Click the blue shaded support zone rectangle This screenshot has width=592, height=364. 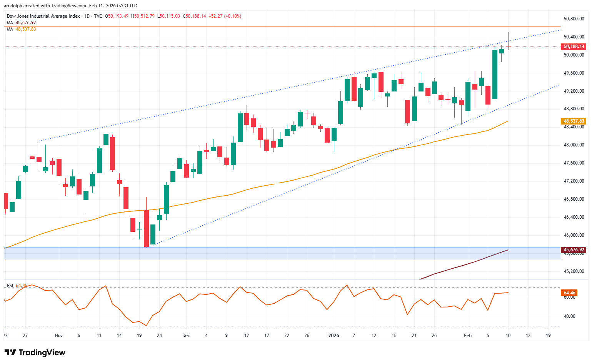[269, 254]
